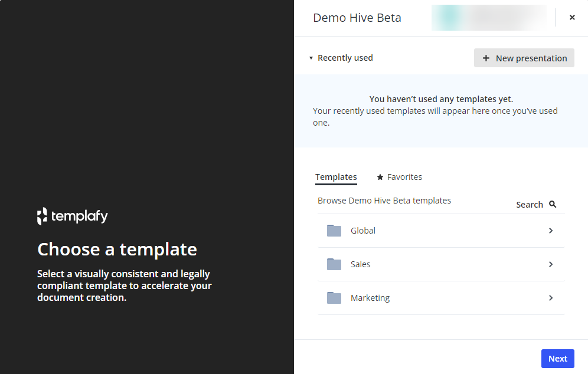Open the Marketing folder
The image size is (588, 374).
(x=441, y=298)
